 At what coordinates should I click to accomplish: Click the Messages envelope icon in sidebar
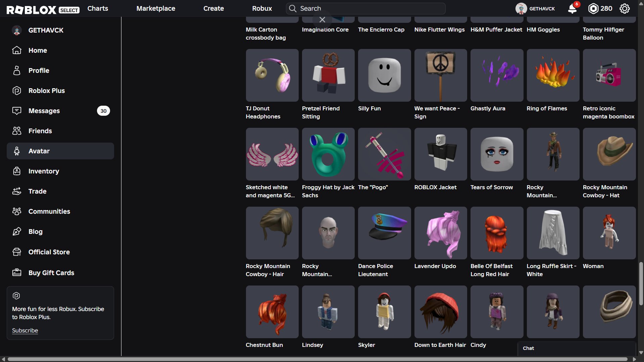coord(17,111)
